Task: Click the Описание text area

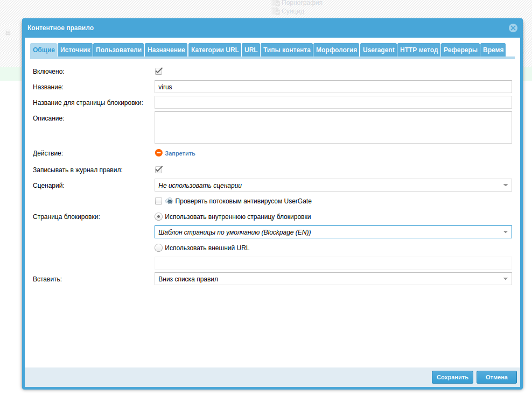Action: click(x=333, y=128)
